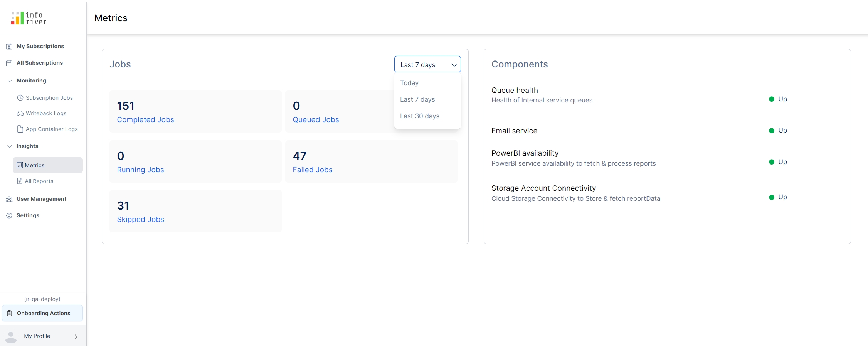This screenshot has width=868, height=346.
Task: View the Failed Jobs link
Action: [312, 170]
